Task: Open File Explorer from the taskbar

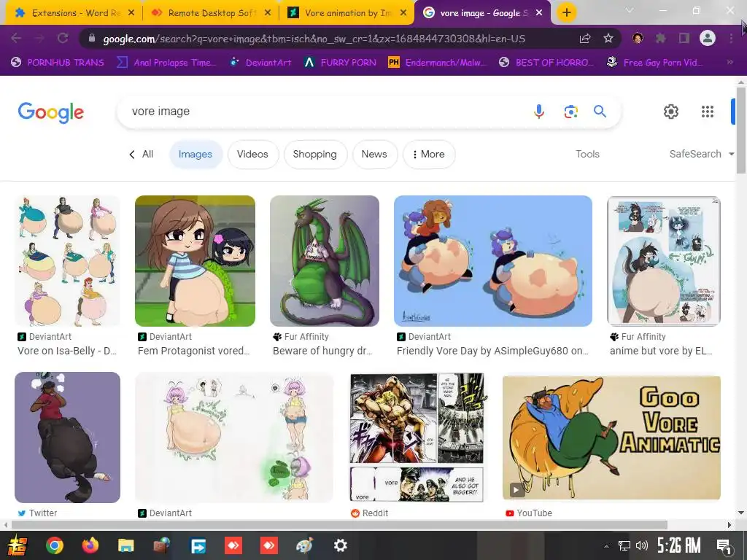Action: click(x=125, y=545)
